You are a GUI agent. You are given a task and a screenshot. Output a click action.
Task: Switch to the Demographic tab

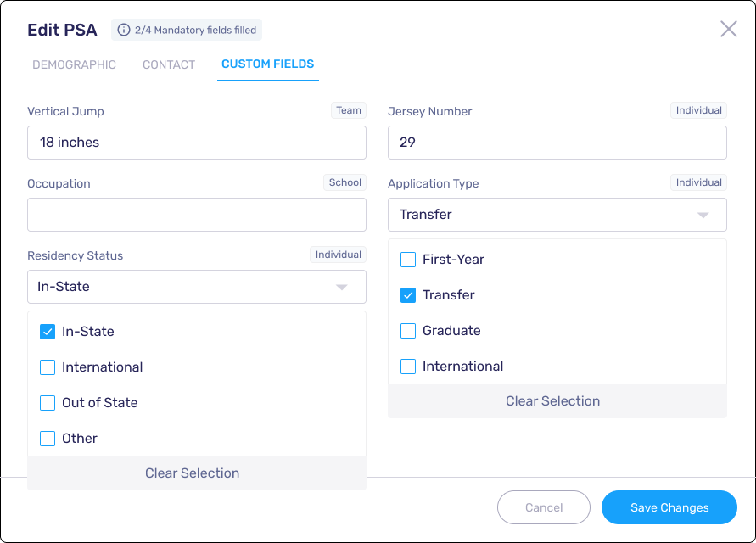[74, 64]
